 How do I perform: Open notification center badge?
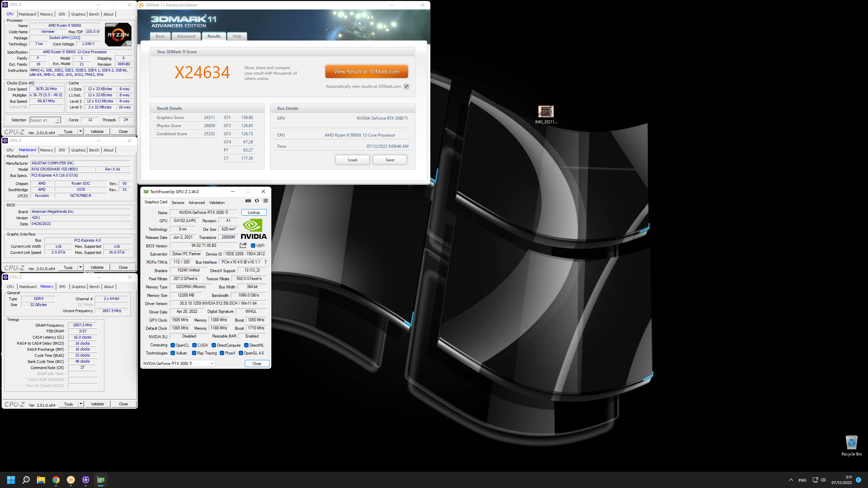pyautogui.click(x=859, y=480)
